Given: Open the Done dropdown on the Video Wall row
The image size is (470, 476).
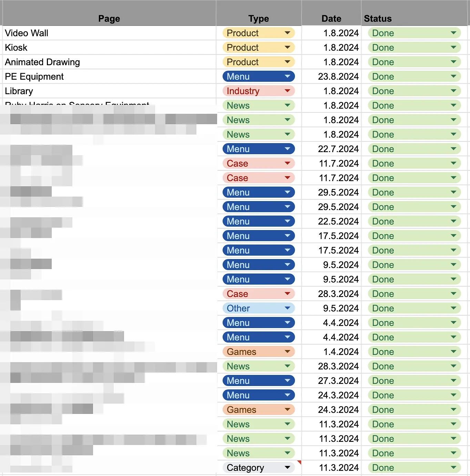Looking at the screenshot, I should coord(454,33).
